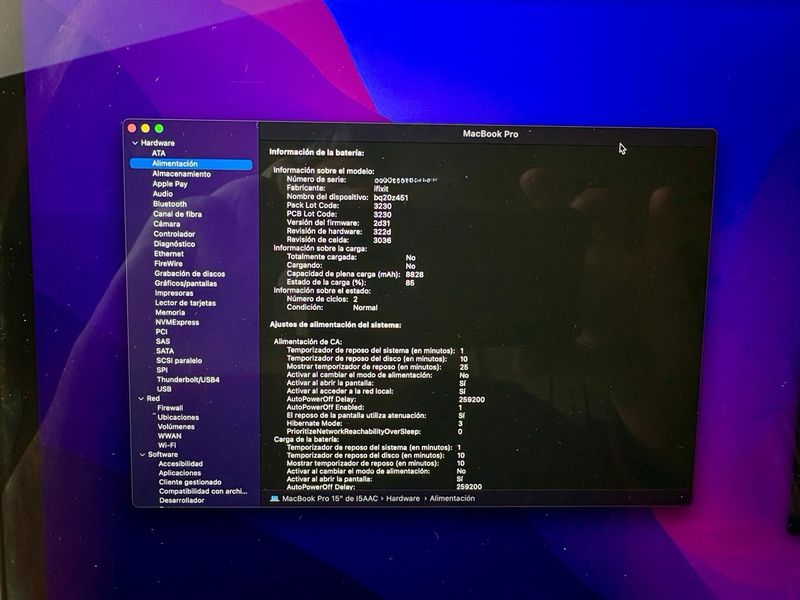800x600 pixels.
Task: Select Cámara in the sidebar
Action: (x=167, y=223)
